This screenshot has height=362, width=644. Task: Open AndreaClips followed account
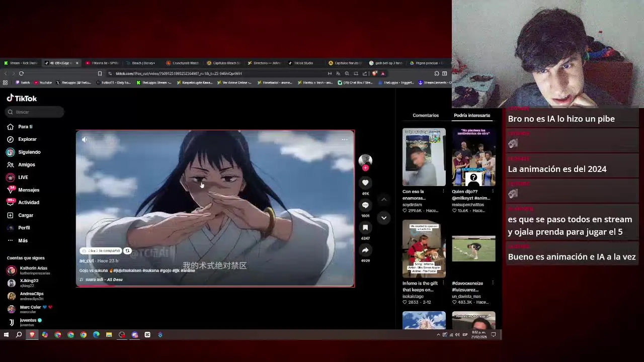[26, 296]
